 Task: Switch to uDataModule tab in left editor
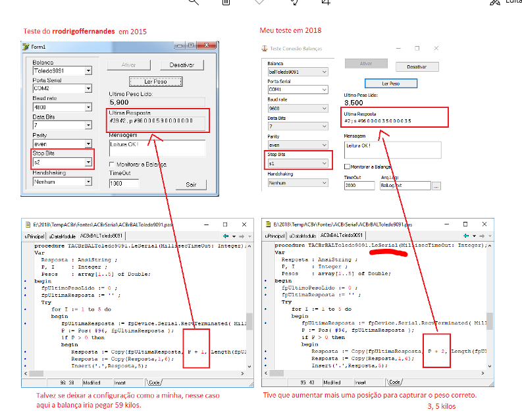63,236
